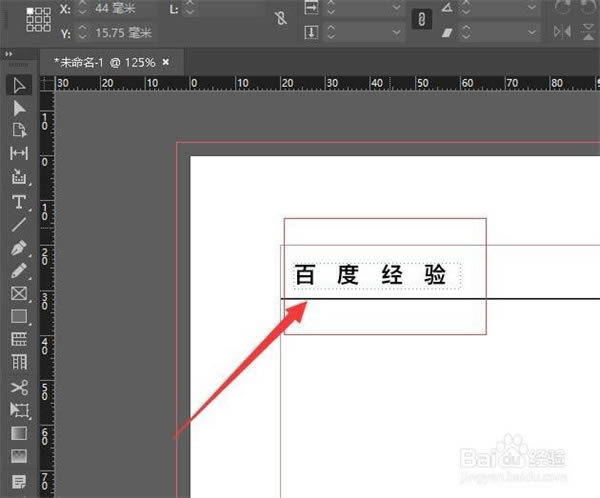Step the scale Y percentage value
The height and width of the screenshot is (498, 600).
331,33
